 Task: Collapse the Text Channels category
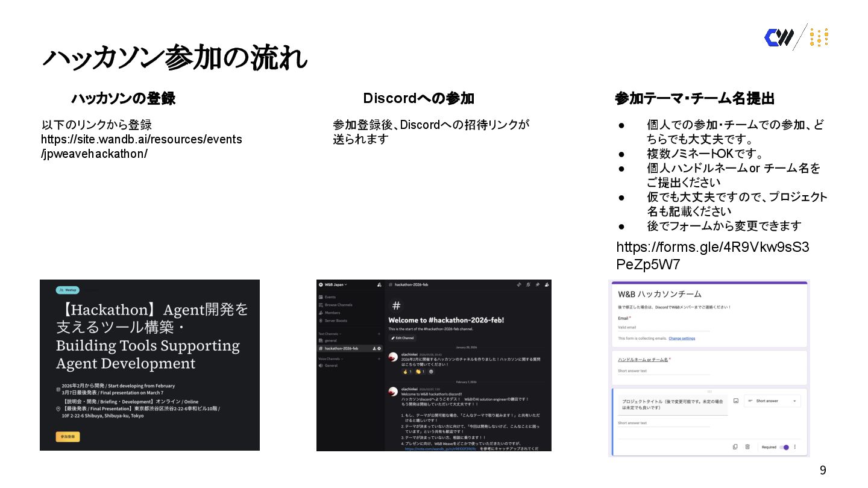[x=330, y=334]
